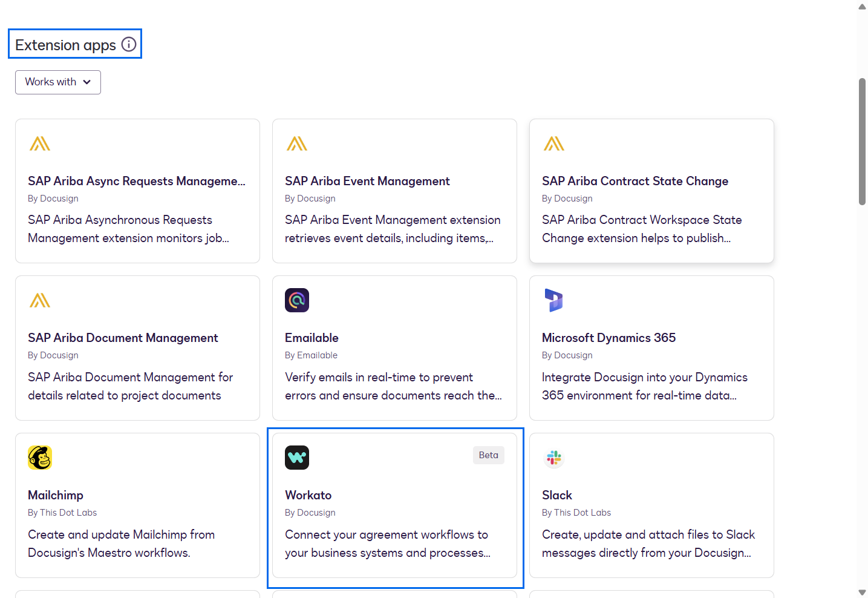Click the Beta badge on Workato
868x598 pixels.
(489, 455)
